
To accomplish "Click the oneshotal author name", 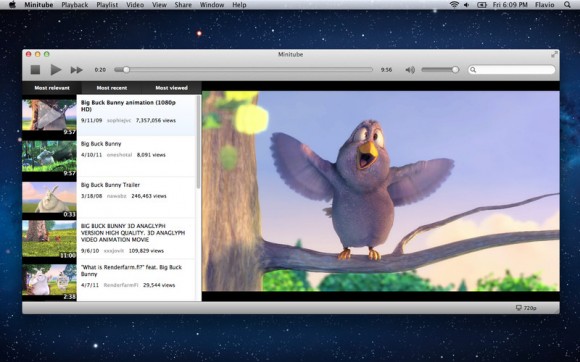I will click(x=119, y=155).
